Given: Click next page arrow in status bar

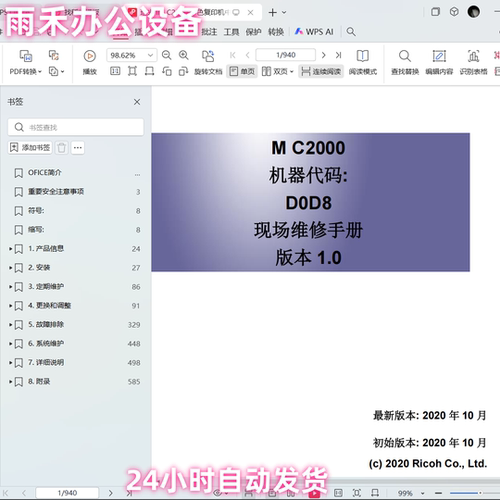Looking at the screenshot, I should (111, 493).
